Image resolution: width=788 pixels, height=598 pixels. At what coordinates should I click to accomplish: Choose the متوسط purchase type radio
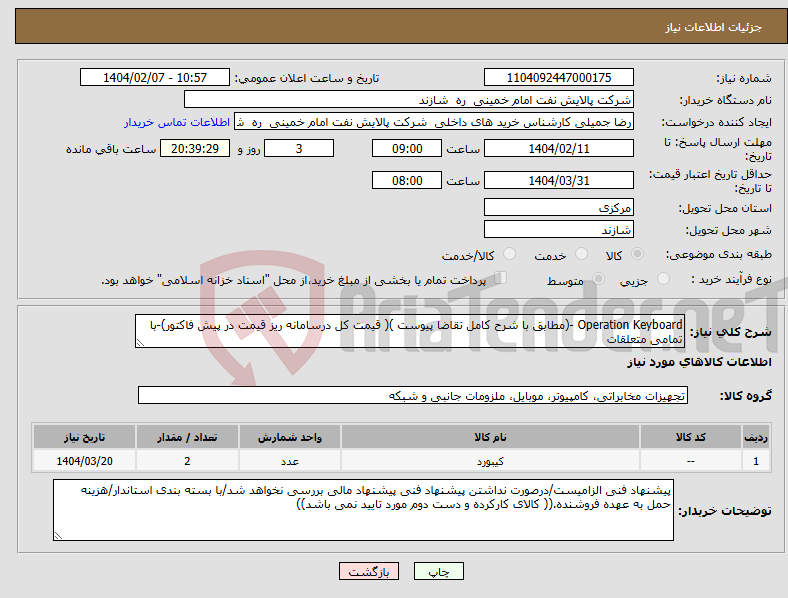pyautogui.click(x=598, y=278)
